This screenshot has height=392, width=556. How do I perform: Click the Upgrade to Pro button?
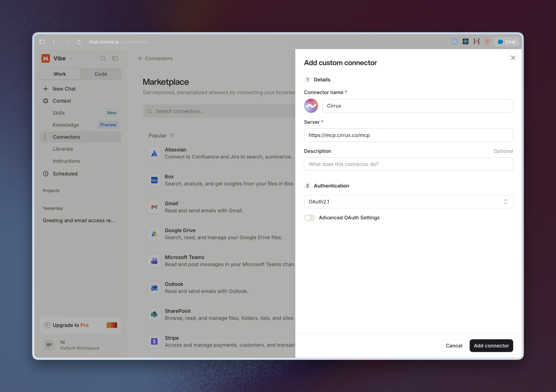tap(80, 325)
